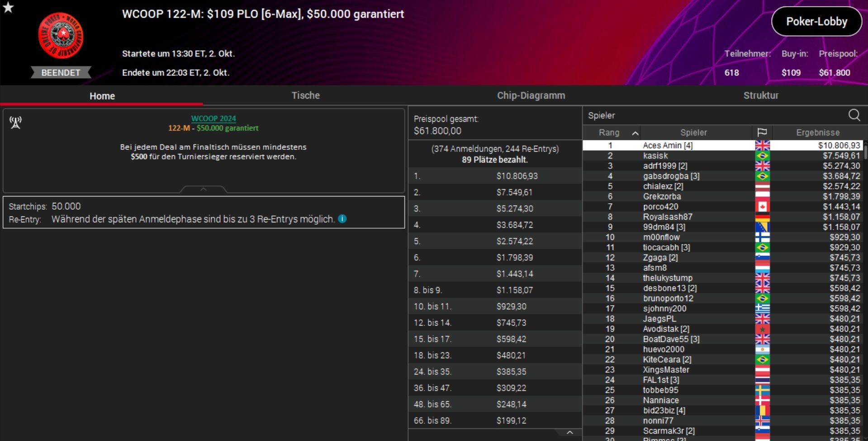Click the WCOOP tournament logo

(61, 36)
